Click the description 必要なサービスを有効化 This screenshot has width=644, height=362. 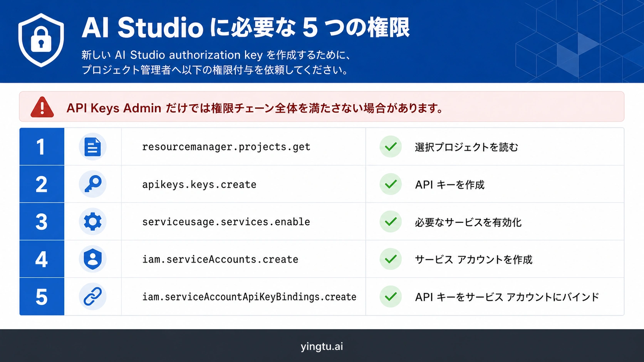click(468, 222)
